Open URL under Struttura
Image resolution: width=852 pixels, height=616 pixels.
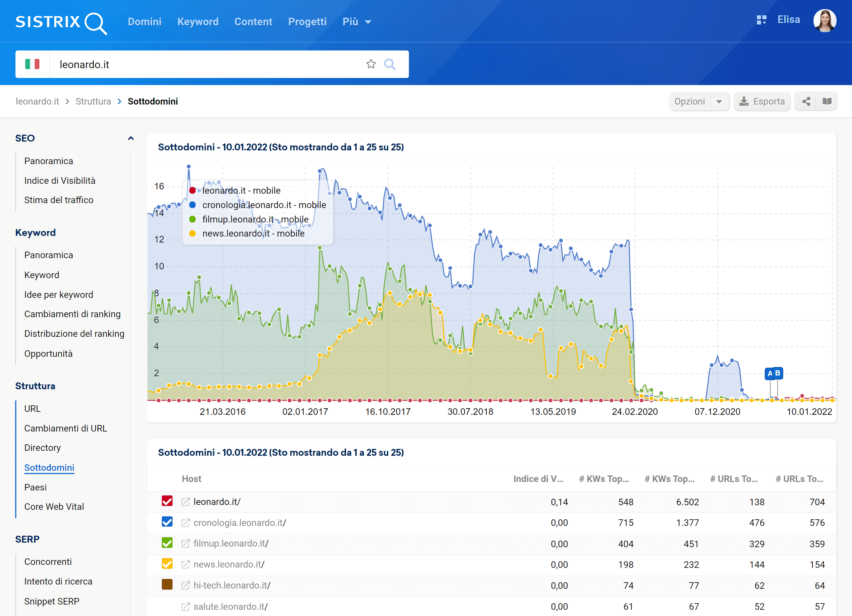coord(33,409)
